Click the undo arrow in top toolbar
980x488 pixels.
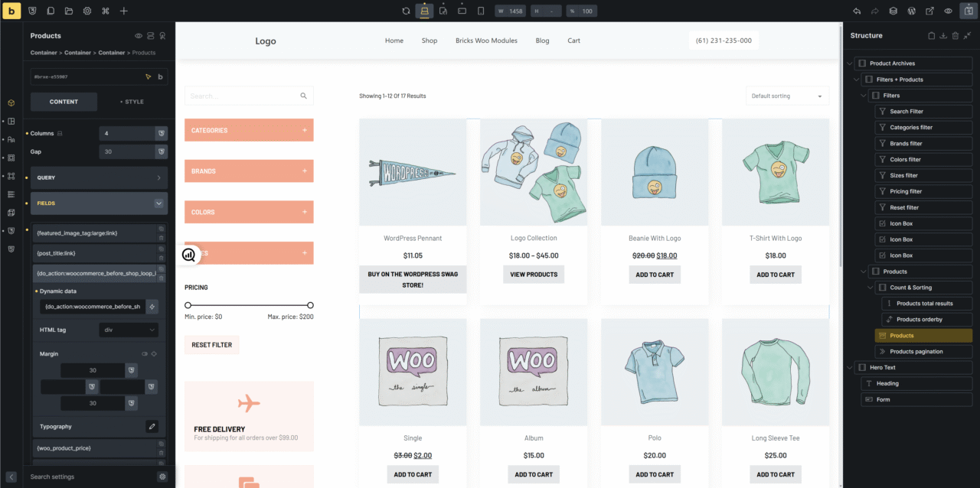pyautogui.click(x=856, y=11)
